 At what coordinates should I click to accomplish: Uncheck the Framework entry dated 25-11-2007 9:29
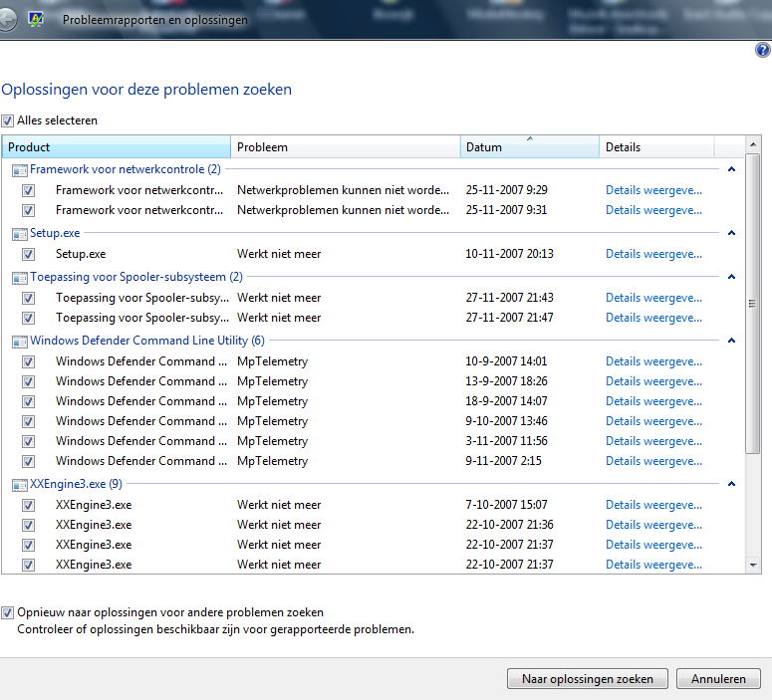pos(29,190)
